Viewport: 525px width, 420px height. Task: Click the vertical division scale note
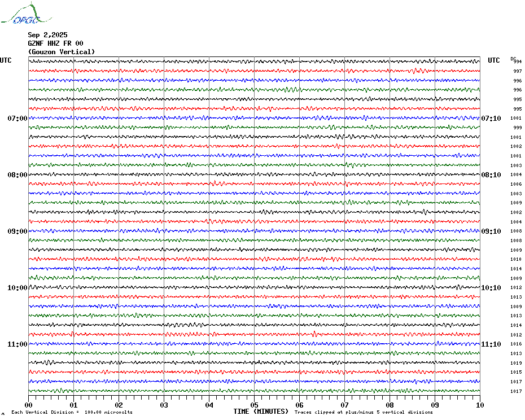tap(72, 412)
